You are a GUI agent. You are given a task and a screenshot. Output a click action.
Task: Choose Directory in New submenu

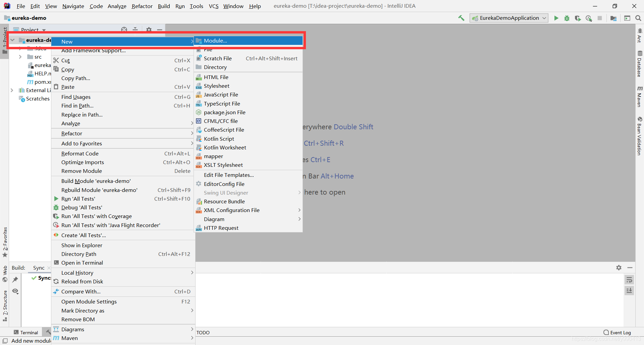pos(249,67)
